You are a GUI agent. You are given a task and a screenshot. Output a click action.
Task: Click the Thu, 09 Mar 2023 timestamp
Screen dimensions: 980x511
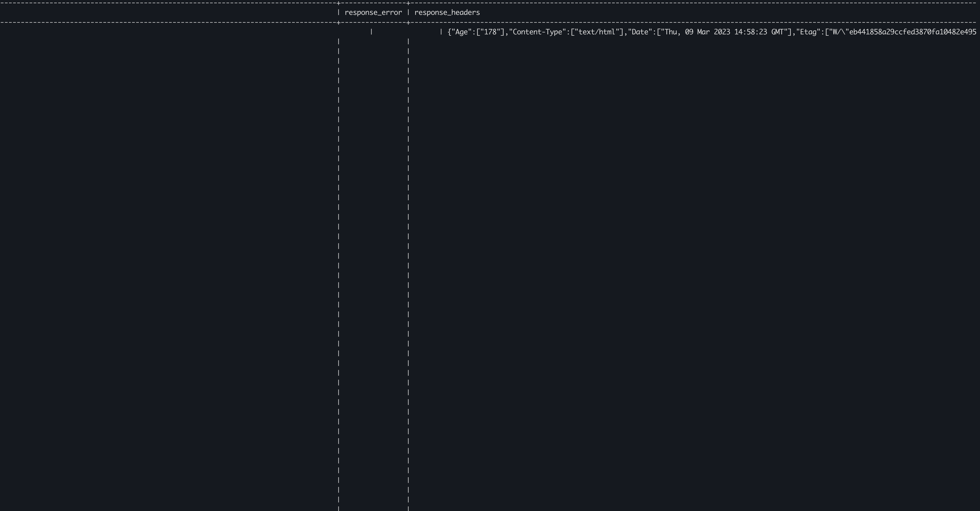(x=696, y=32)
